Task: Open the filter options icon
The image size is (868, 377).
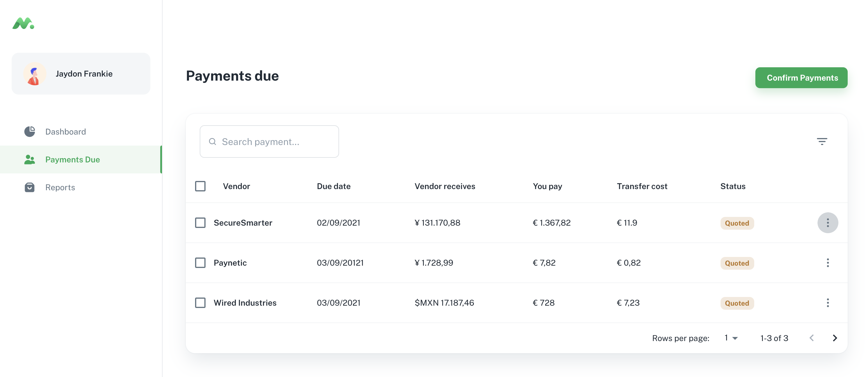Action: pos(822,141)
